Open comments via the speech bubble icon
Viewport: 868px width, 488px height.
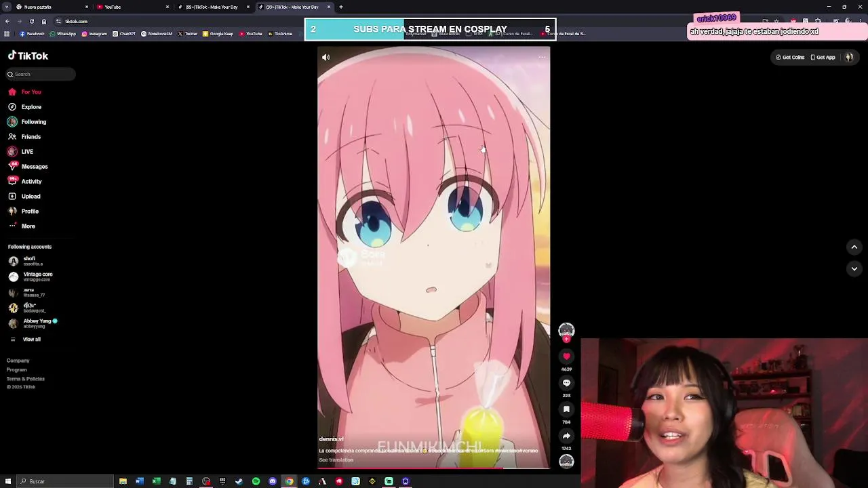[x=566, y=383]
